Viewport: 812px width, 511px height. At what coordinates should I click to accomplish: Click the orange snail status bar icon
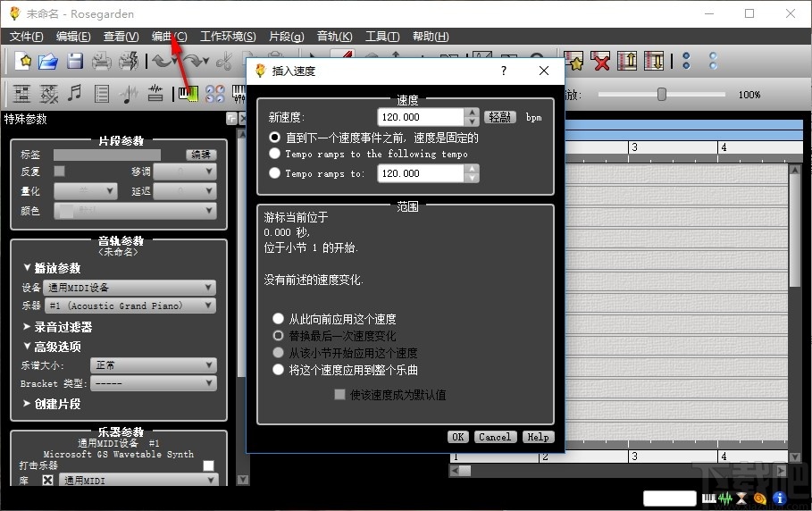click(x=760, y=498)
